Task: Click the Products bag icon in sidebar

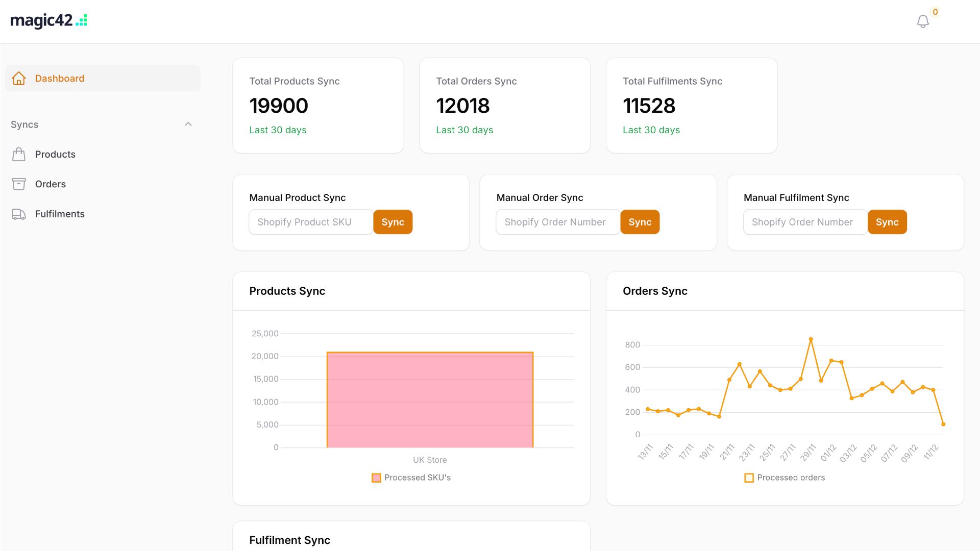Action: 19,154
